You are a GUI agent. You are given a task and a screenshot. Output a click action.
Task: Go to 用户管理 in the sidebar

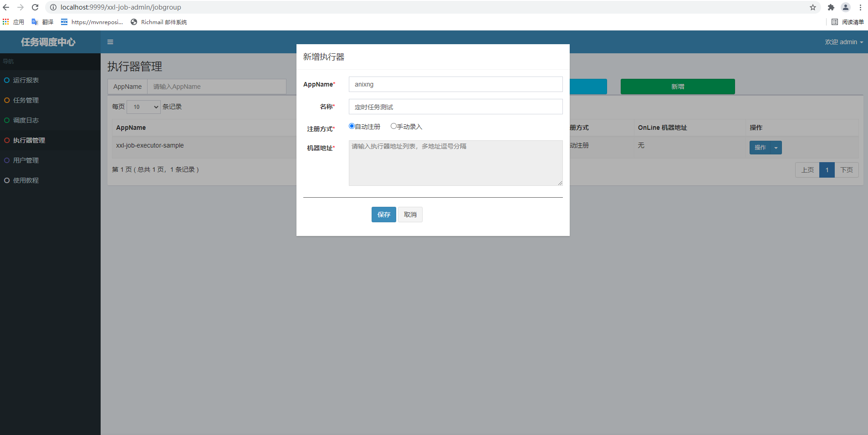50,160
